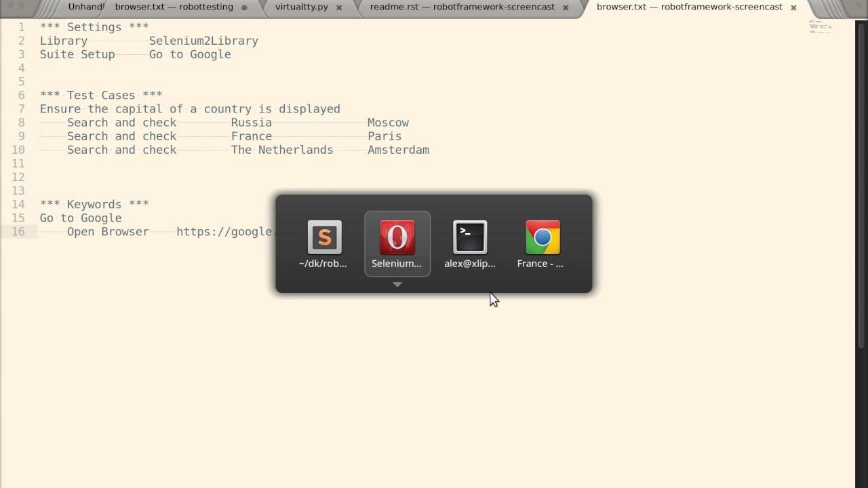Select the Sublime Text icon in app switcher

(x=324, y=238)
